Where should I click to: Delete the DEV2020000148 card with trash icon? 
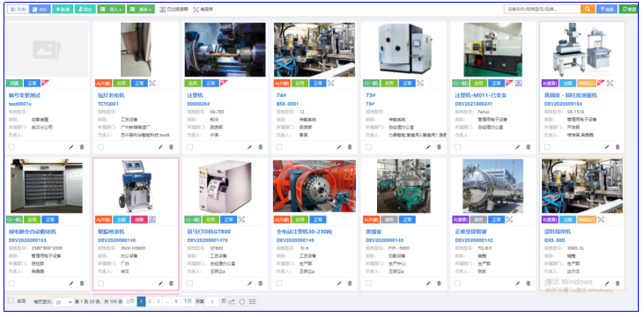tap(171, 284)
